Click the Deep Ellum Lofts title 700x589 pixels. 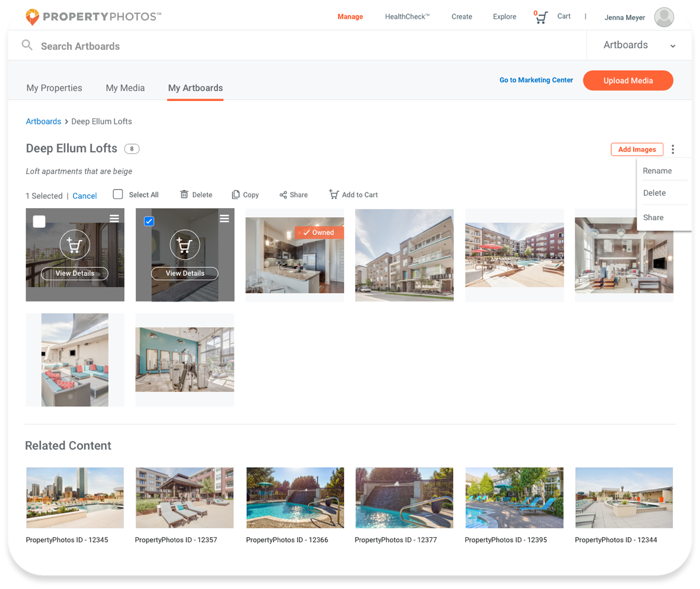pyautogui.click(x=71, y=148)
